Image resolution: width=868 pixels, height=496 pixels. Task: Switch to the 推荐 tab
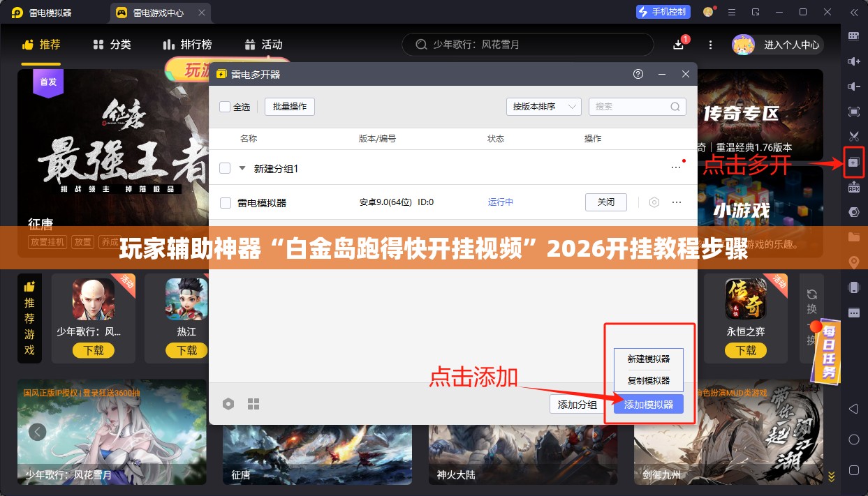coord(41,45)
